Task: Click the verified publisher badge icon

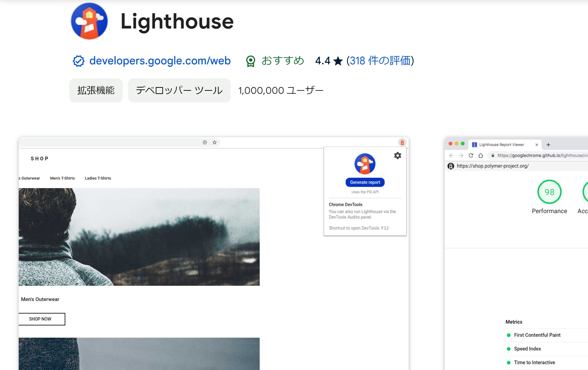Action: [79, 61]
